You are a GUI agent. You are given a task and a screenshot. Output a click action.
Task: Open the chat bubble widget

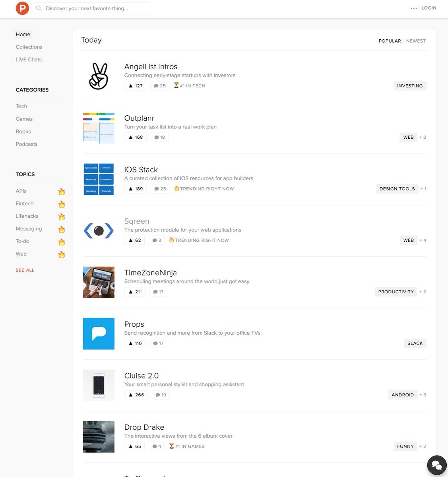coord(437,465)
